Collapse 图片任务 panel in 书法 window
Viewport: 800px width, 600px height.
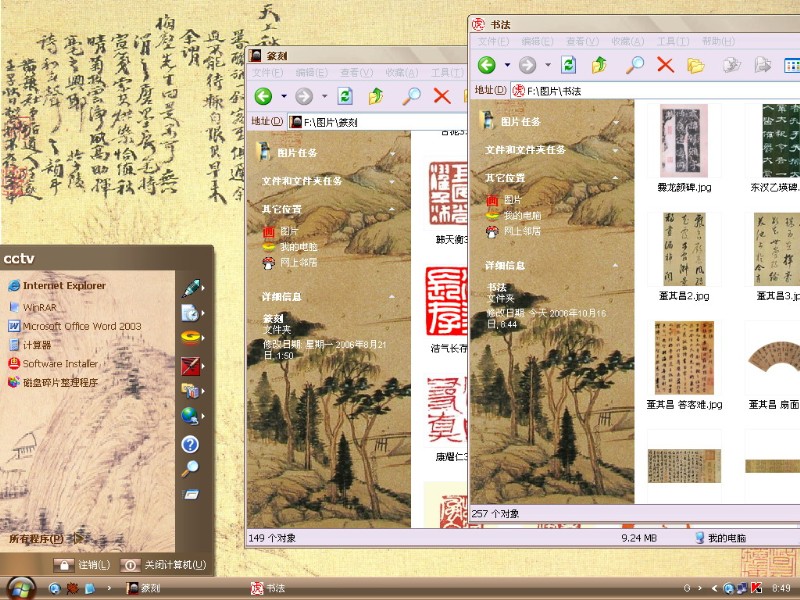point(616,121)
